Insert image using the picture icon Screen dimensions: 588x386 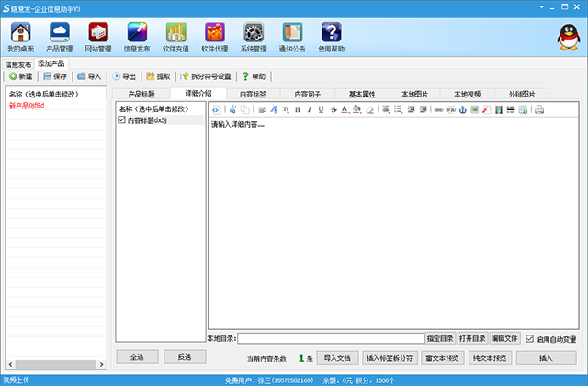[x=475, y=109]
